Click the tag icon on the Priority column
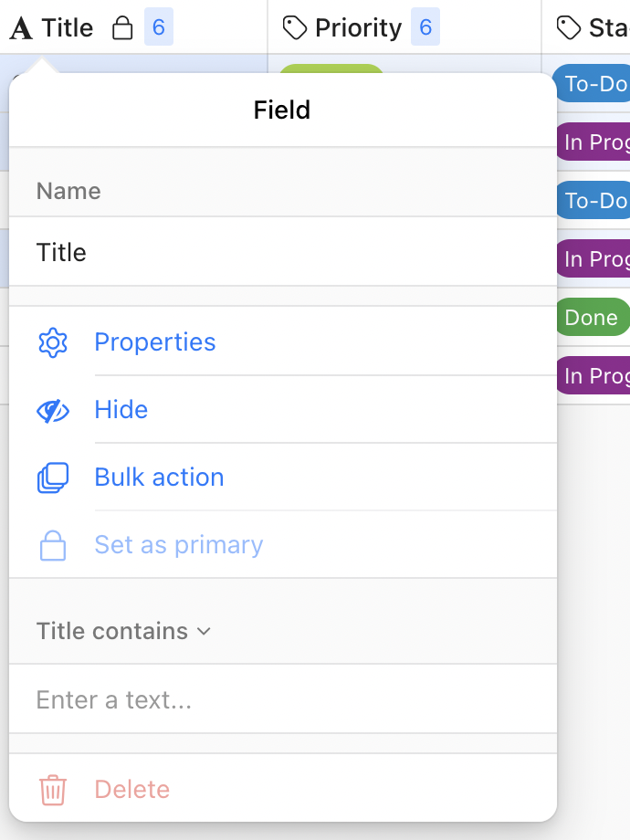 tap(296, 27)
